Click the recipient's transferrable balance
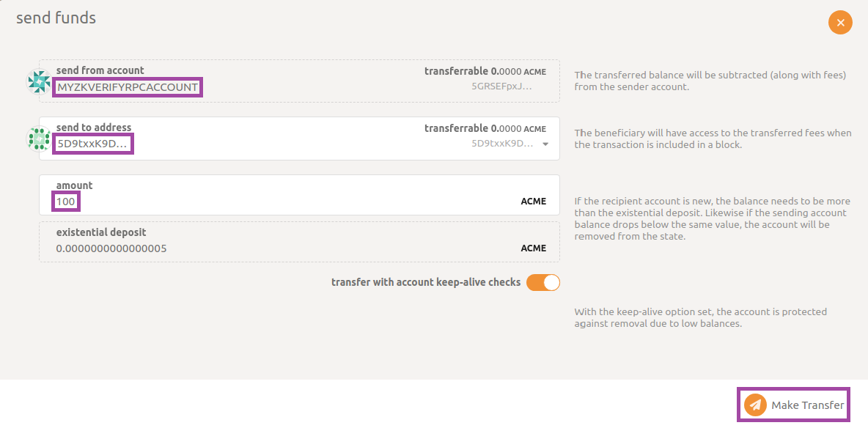 [x=485, y=128]
